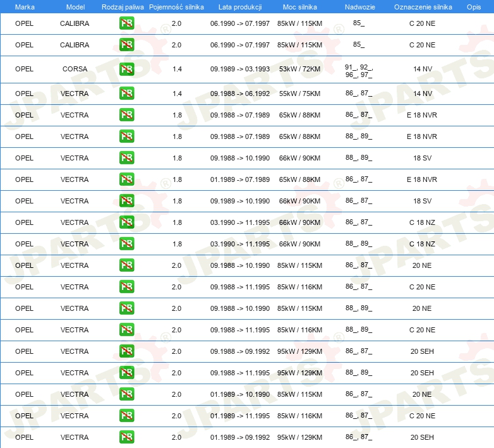Viewport: 494px width, 448px height.
Task: Click fuel icon in row dated 09.1989 -> 10.1990
Action: tap(126, 201)
